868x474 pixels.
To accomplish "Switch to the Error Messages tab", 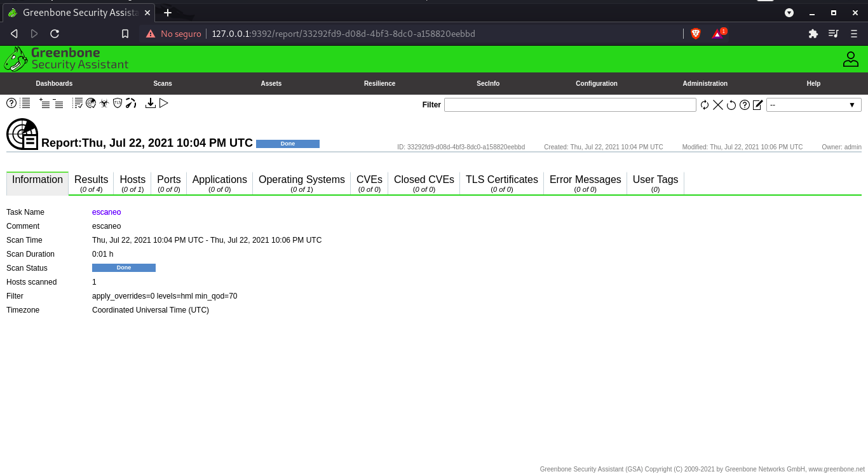I will click(x=585, y=183).
